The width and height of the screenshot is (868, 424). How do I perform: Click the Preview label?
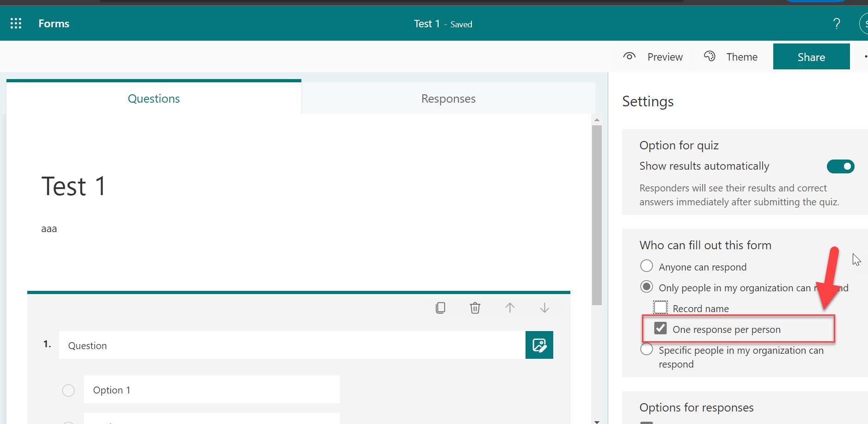coord(665,57)
